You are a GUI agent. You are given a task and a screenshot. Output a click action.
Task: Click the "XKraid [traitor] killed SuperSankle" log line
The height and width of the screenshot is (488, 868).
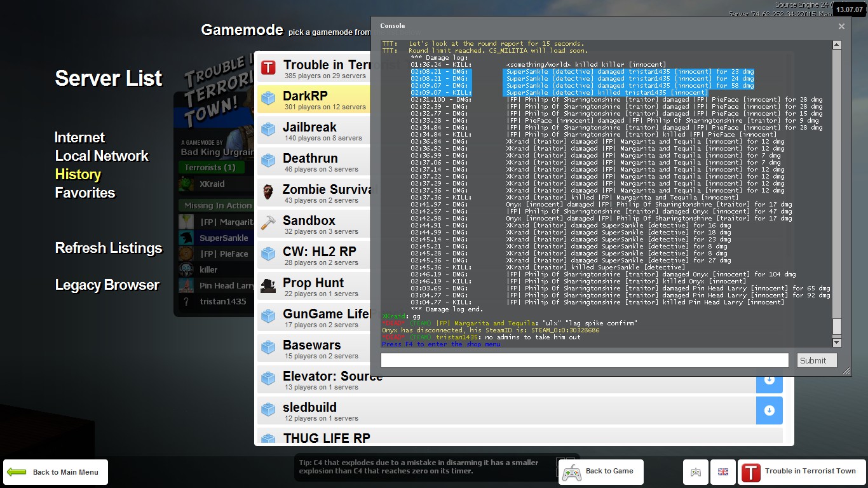pyautogui.click(x=548, y=268)
